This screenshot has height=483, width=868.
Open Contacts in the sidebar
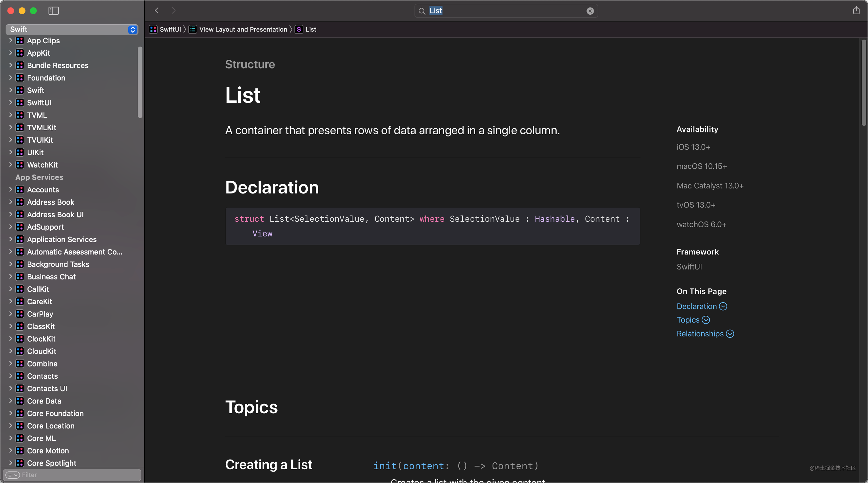[x=42, y=376]
